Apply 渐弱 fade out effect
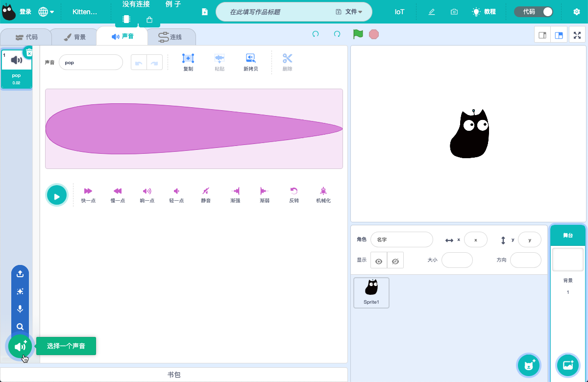The width and height of the screenshot is (588, 382). [x=265, y=194]
